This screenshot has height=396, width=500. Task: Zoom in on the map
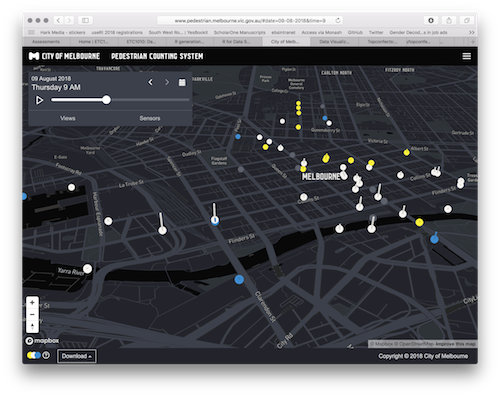coord(32,303)
